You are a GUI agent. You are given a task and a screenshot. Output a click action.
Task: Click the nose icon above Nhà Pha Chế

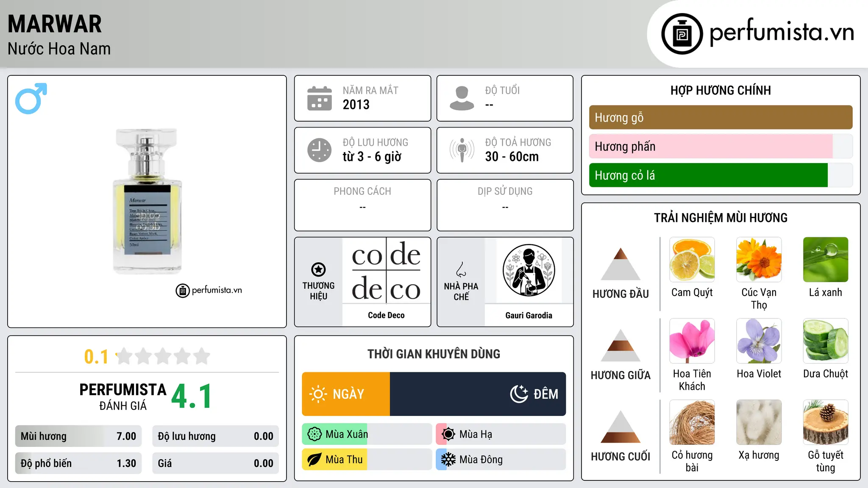[x=461, y=269]
